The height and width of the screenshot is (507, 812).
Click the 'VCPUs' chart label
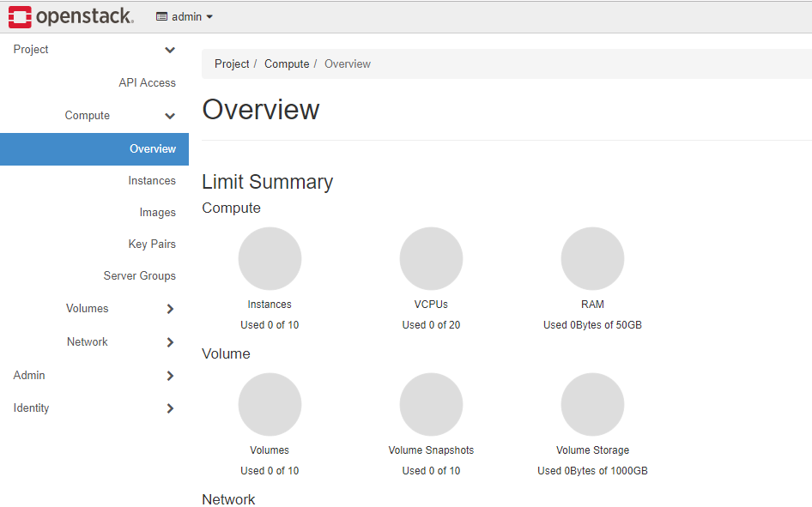tap(431, 305)
